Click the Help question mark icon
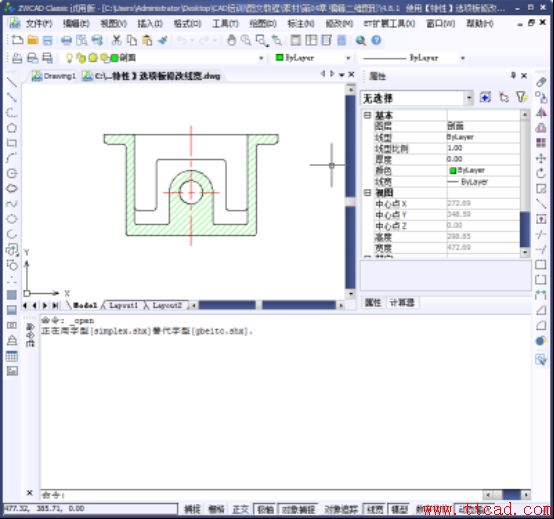The image size is (554, 519). 376,40
